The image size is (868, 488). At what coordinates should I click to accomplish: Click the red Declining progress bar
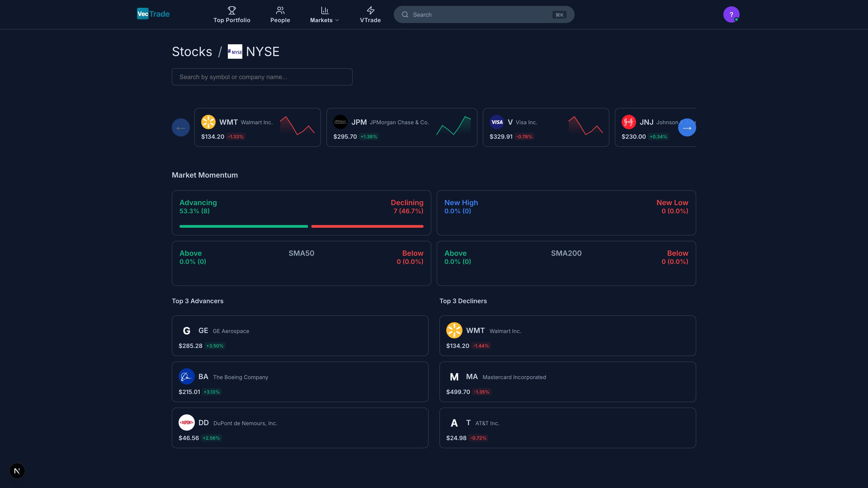pyautogui.click(x=367, y=226)
